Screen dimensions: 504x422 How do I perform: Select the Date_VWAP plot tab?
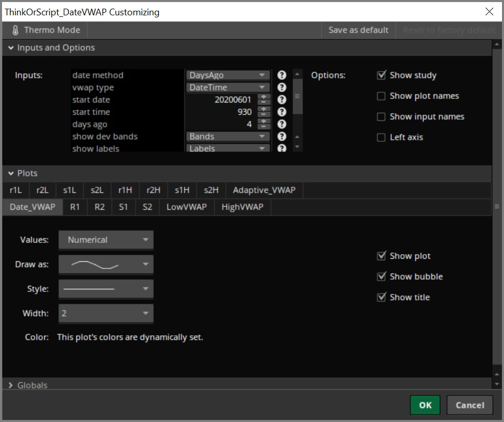(33, 207)
